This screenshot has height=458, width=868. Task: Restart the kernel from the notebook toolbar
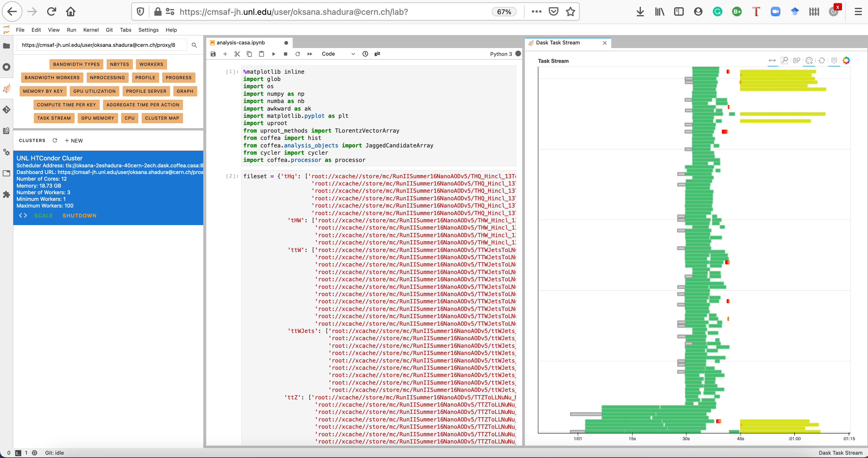click(297, 54)
